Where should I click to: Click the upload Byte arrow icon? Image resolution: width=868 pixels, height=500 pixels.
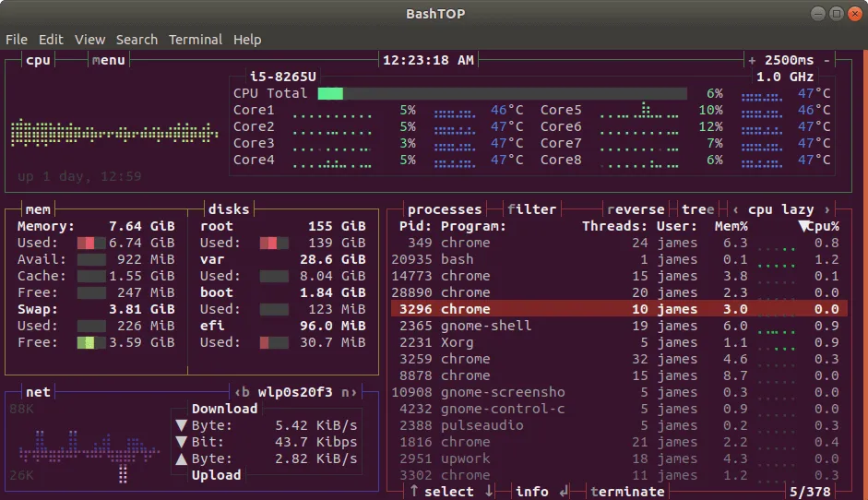pyautogui.click(x=181, y=458)
